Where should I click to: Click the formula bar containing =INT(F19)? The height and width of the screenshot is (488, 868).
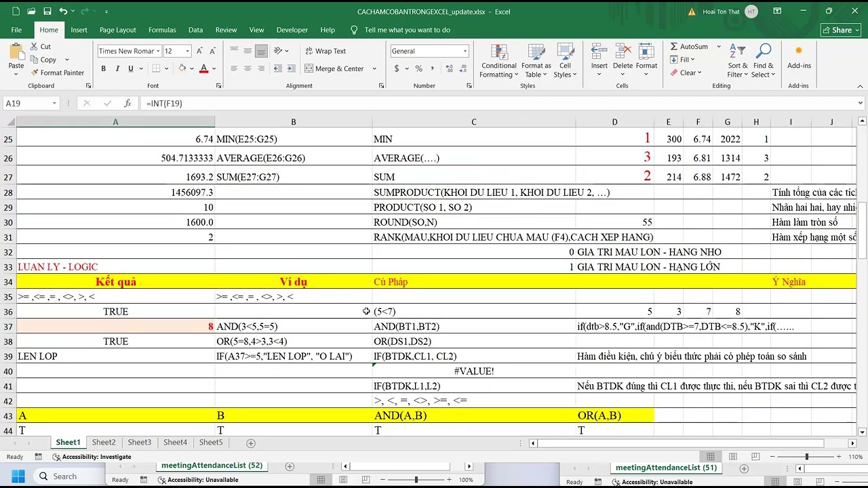click(498, 103)
